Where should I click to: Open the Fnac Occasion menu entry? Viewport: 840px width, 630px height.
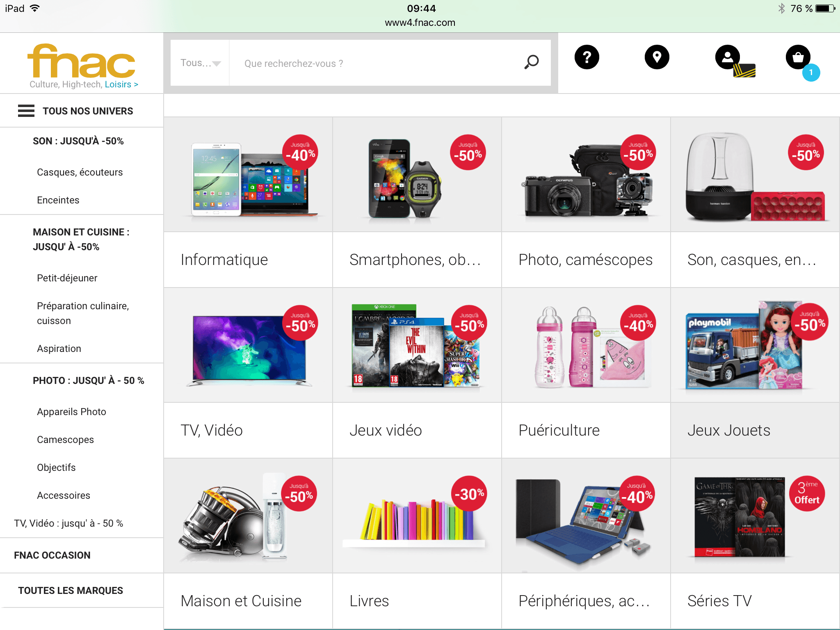pos(52,555)
